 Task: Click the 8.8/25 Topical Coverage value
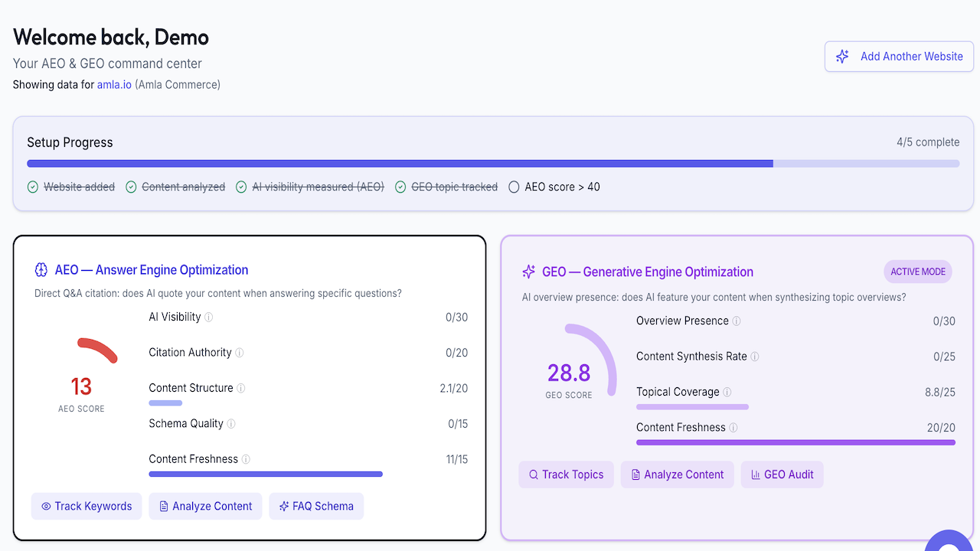click(940, 393)
